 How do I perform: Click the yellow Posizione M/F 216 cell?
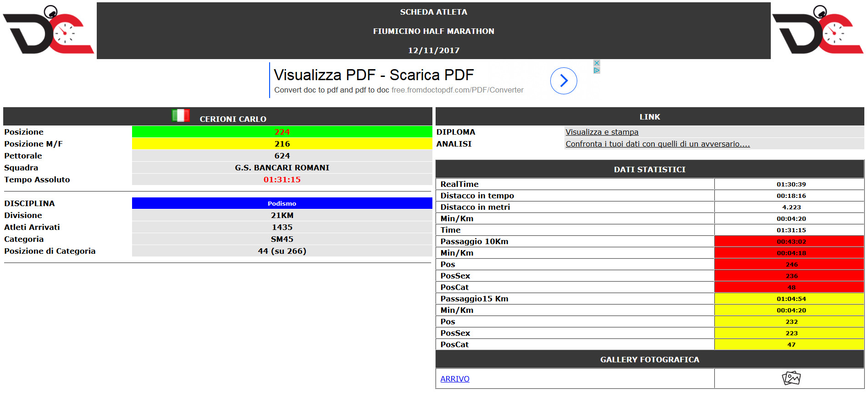(282, 144)
